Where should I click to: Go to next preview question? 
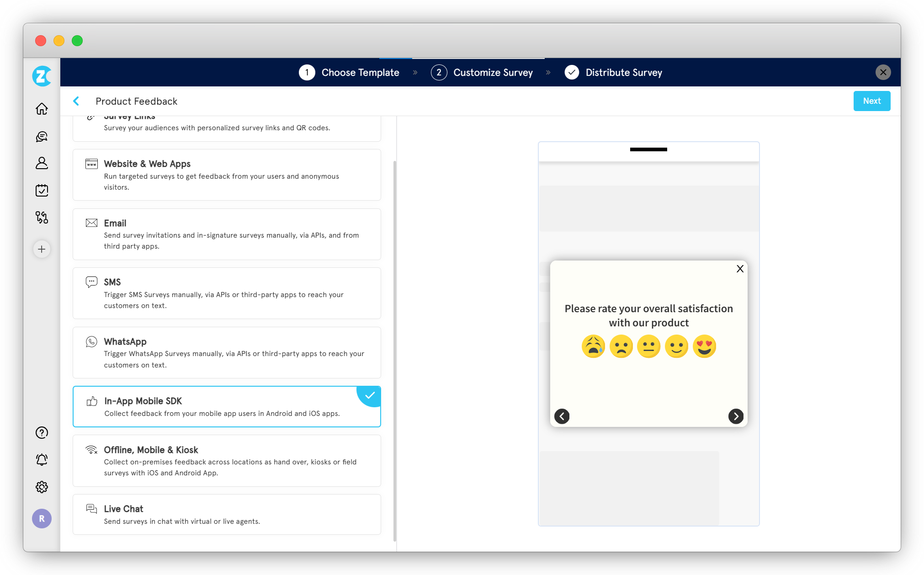click(735, 416)
